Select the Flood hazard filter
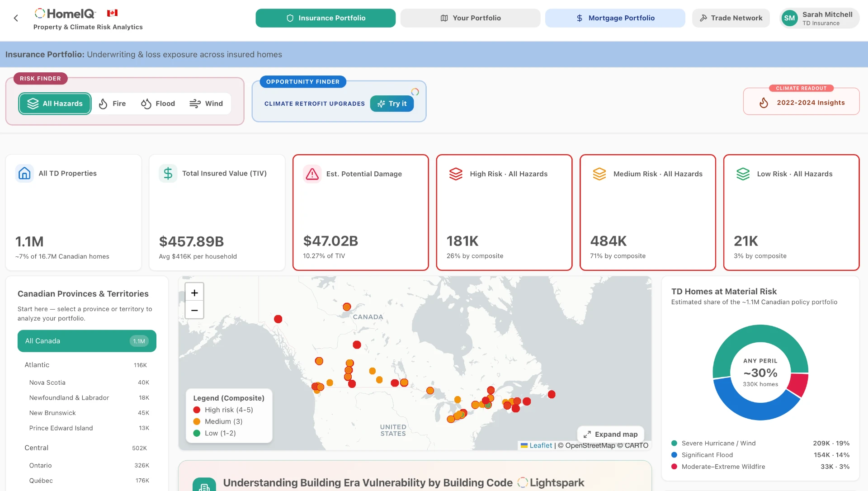The width and height of the screenshot is (868, 491). coord(158,104)
